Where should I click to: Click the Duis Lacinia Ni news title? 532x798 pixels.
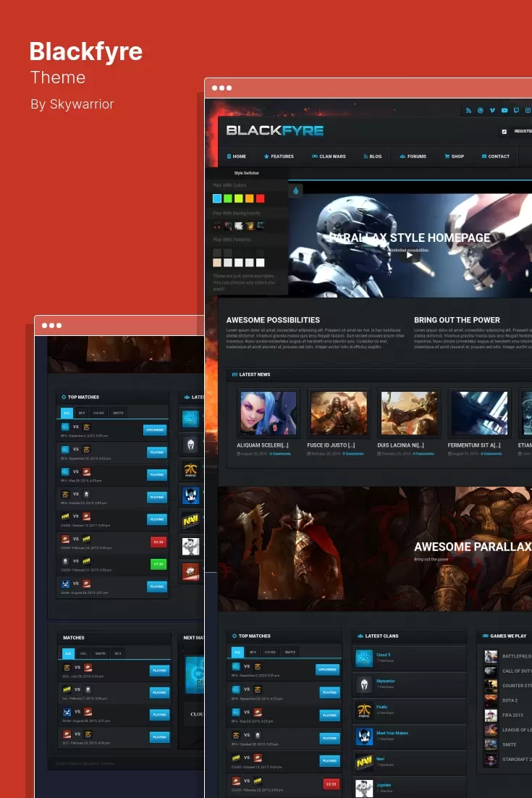coord(400,445)
